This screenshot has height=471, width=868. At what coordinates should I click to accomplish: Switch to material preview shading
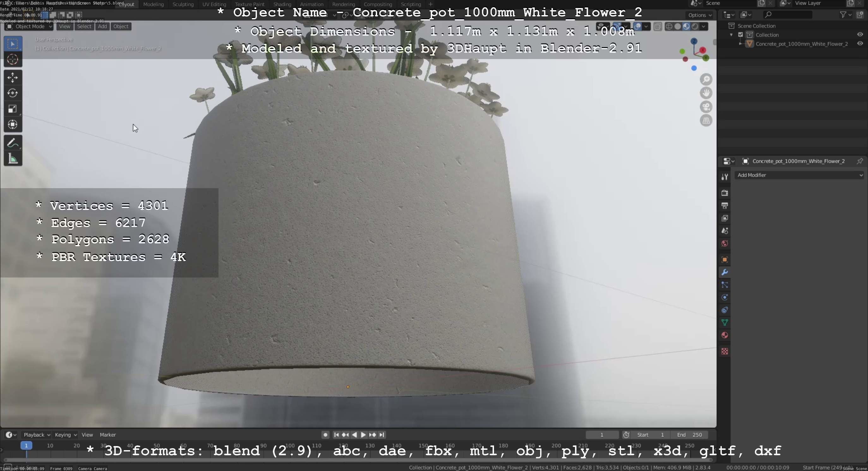(686, 26)
